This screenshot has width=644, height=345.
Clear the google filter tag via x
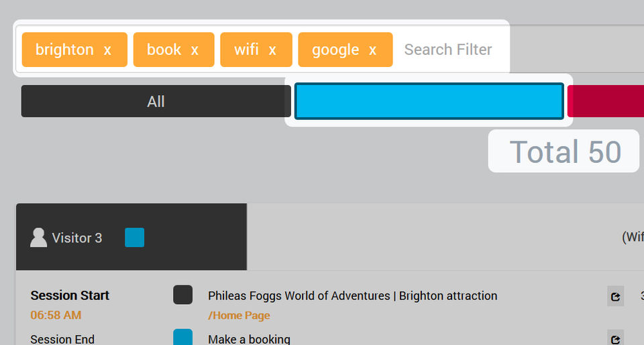[372, 50]
